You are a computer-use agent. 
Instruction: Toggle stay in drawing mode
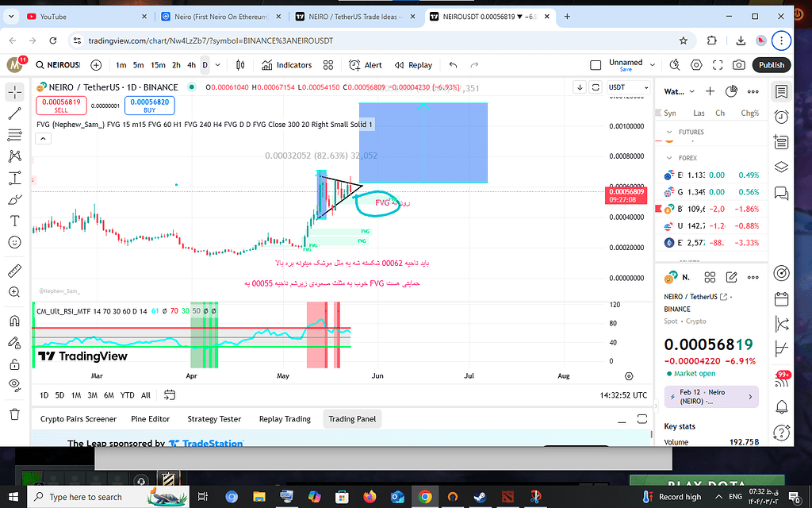tap(15, 343)
